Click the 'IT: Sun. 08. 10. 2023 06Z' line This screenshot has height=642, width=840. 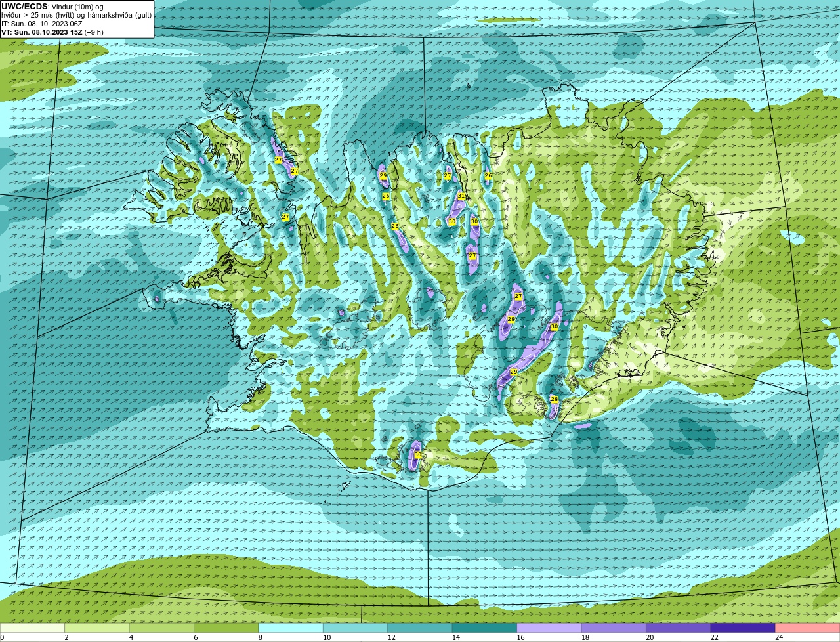(42, 24)
